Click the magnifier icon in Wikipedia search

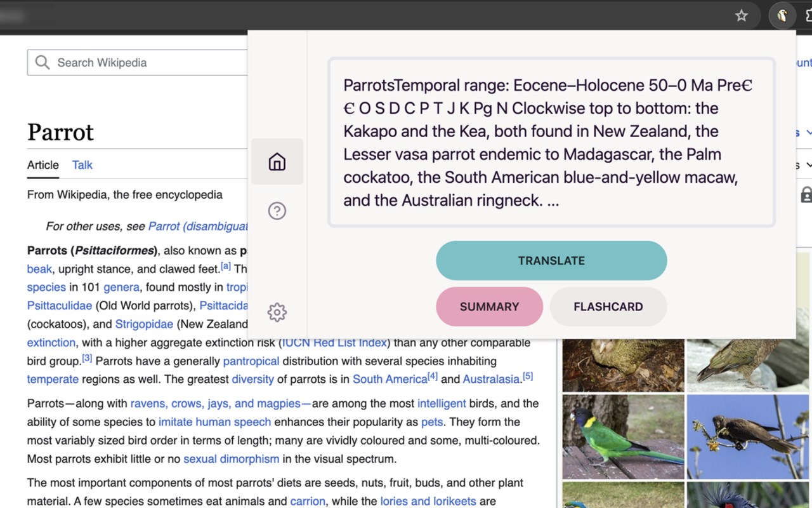coord(43,62)
